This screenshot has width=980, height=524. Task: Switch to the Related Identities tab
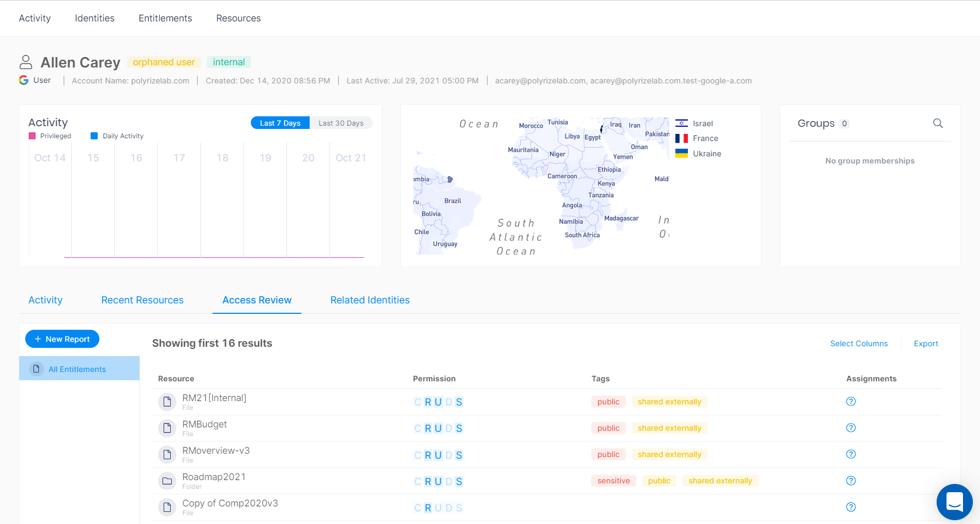click(x=370, y=300)
